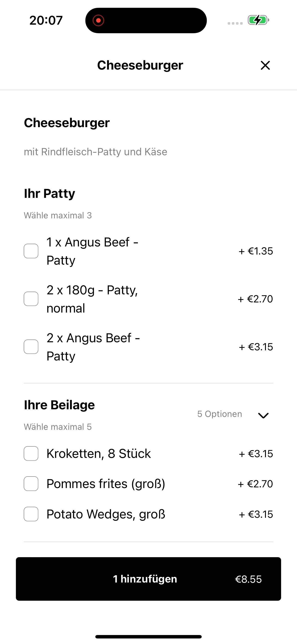Image resolution: width=297 pixels, height=644 pixels.
Task: Tap the battery charging icon
Action: 258,20
